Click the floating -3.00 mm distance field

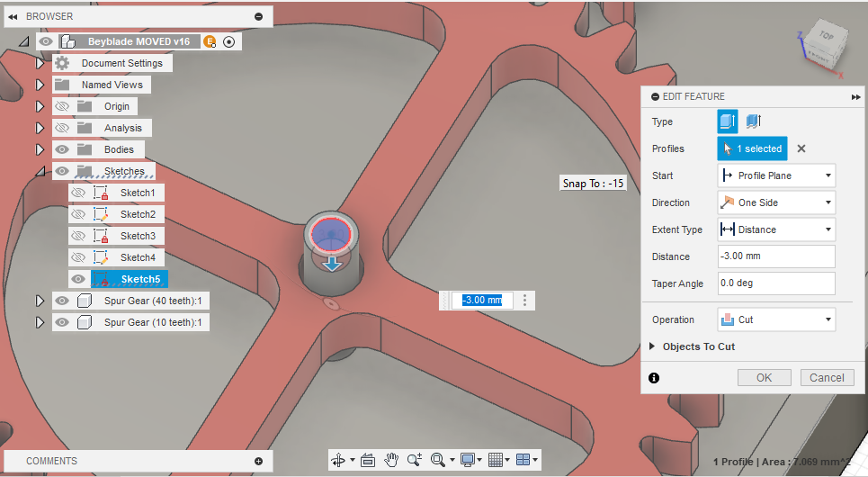482,301
